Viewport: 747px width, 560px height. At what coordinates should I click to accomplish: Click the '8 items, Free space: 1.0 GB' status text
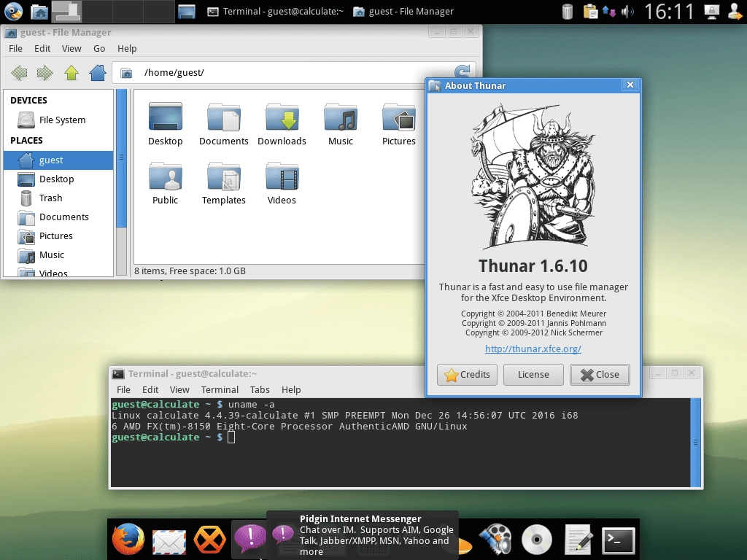190,271
